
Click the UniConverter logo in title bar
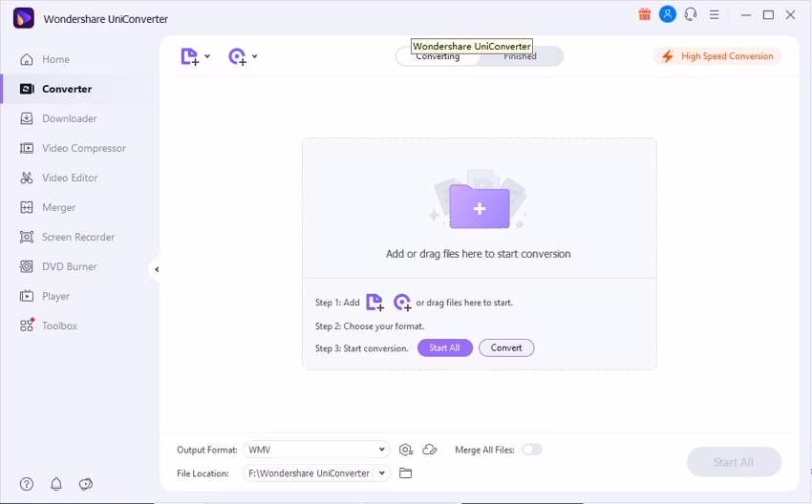(x=23, y=19)
